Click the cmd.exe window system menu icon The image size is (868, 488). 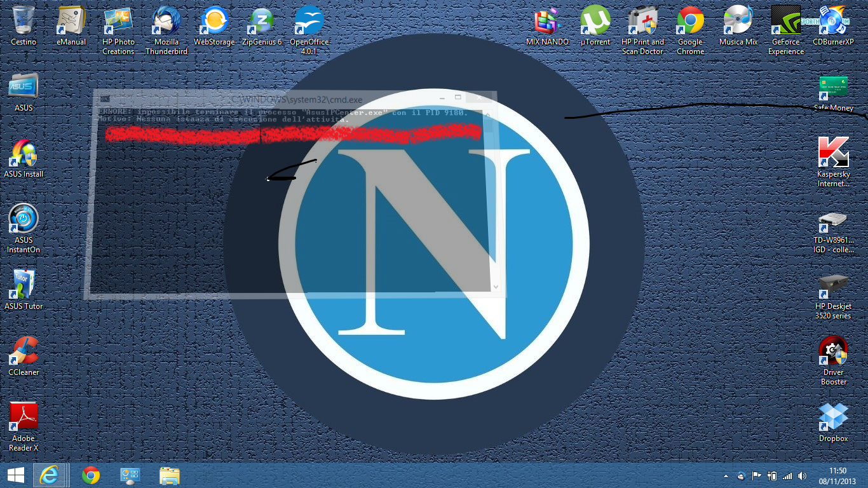click(105, 100)
